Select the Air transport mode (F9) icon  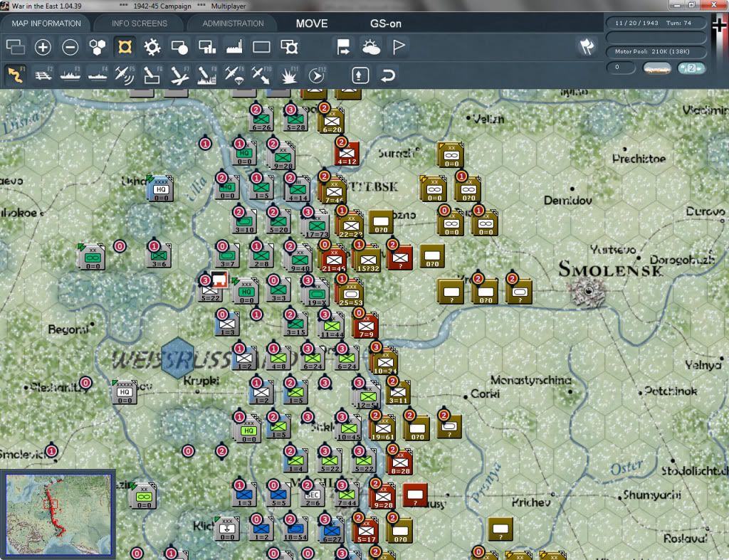234,75
